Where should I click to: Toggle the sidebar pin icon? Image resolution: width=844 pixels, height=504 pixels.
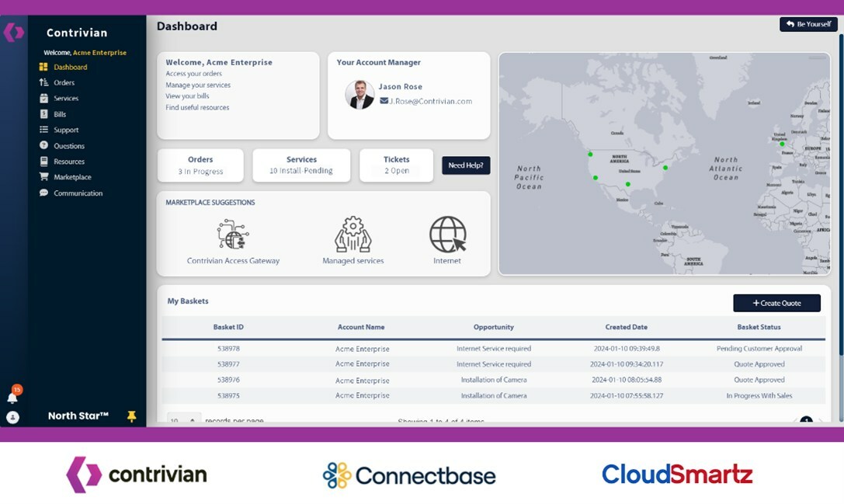click(x=131, y=415)
